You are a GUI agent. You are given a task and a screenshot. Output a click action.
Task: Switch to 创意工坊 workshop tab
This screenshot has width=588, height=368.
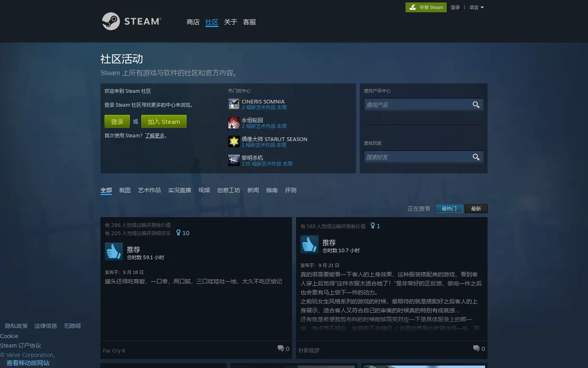(228, 190)
